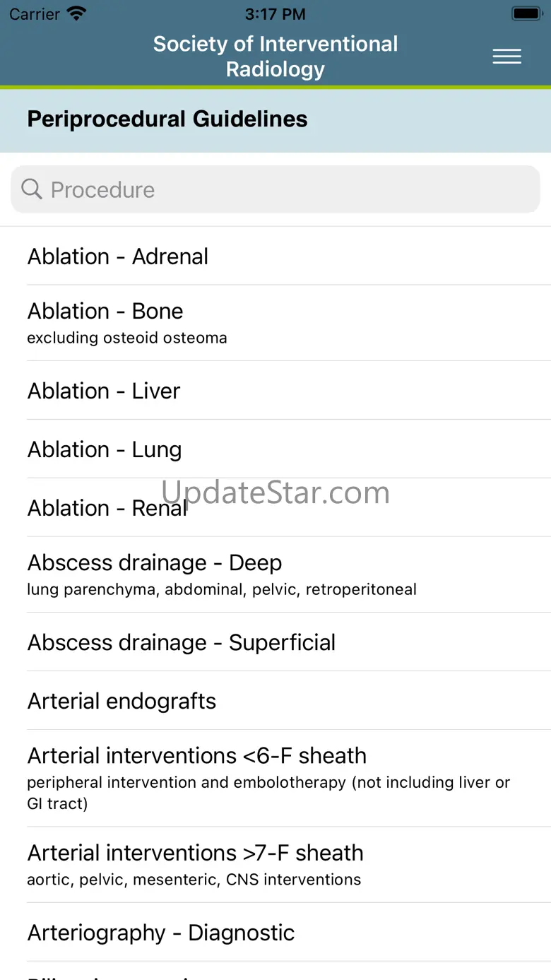The height and width of the screenshot is (980, 551).
Task: Tap the Society of Interventional Radiology title
Action: pos(275,57)
